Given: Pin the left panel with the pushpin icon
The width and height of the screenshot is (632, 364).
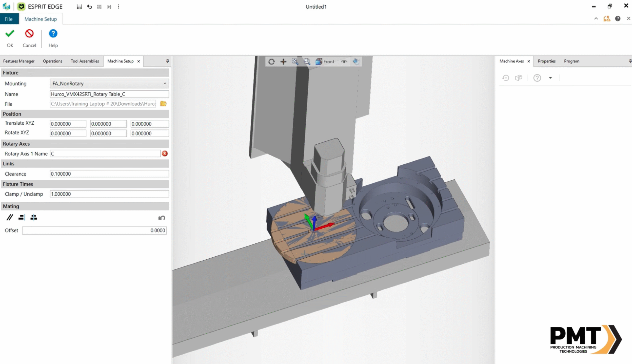Looking at the screenshot, I should coord(168,61).
